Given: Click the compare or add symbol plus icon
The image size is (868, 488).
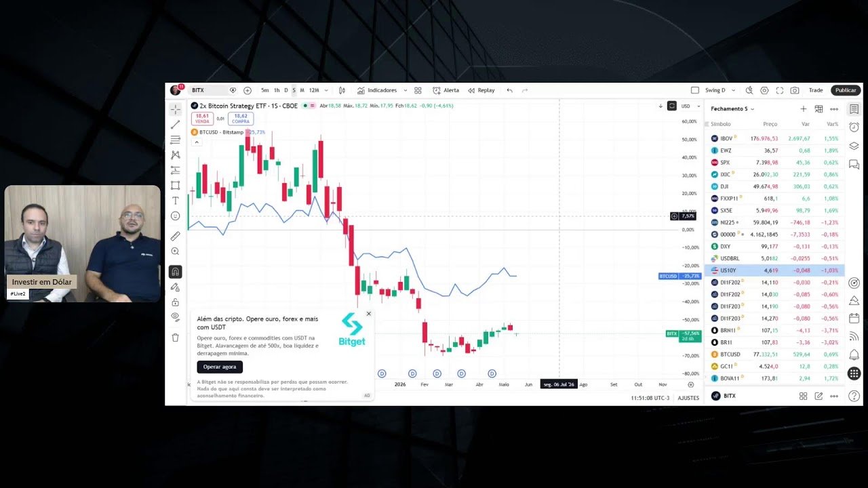Looking at the screenshot, I should tap(248, 90).
